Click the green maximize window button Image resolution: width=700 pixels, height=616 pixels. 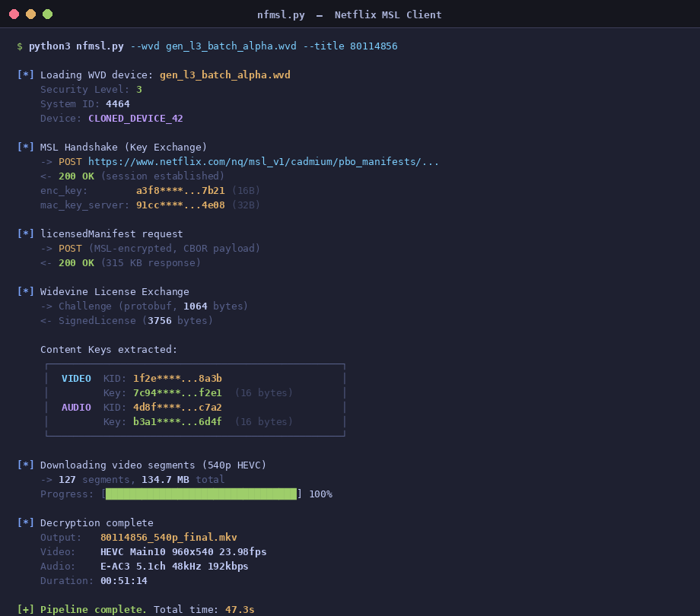(x=47, y=14)
